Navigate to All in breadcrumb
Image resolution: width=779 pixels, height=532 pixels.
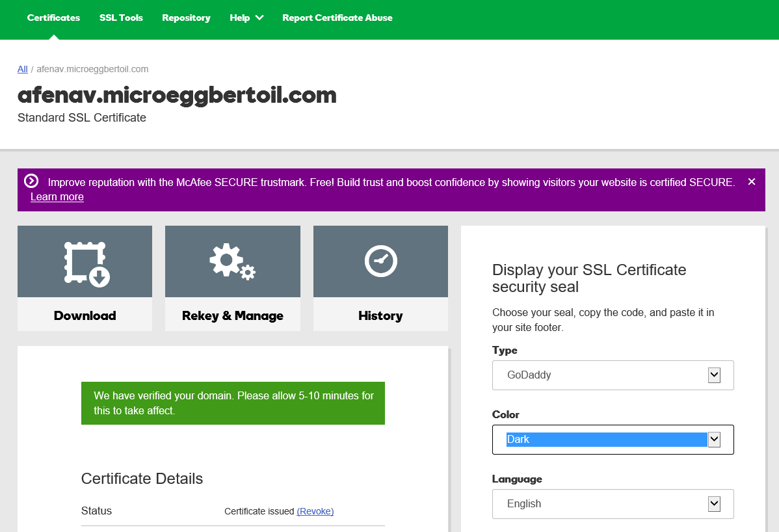(x=23, y=69)
